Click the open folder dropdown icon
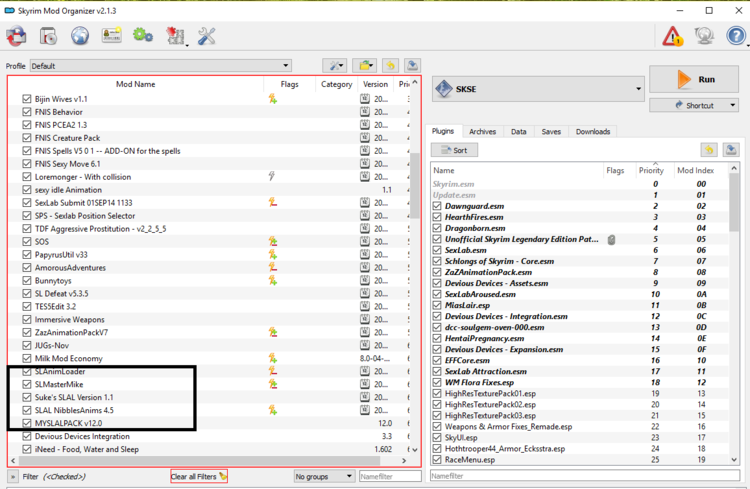The height and width of the screenshot is (489, 750). [x=364, y=66]
